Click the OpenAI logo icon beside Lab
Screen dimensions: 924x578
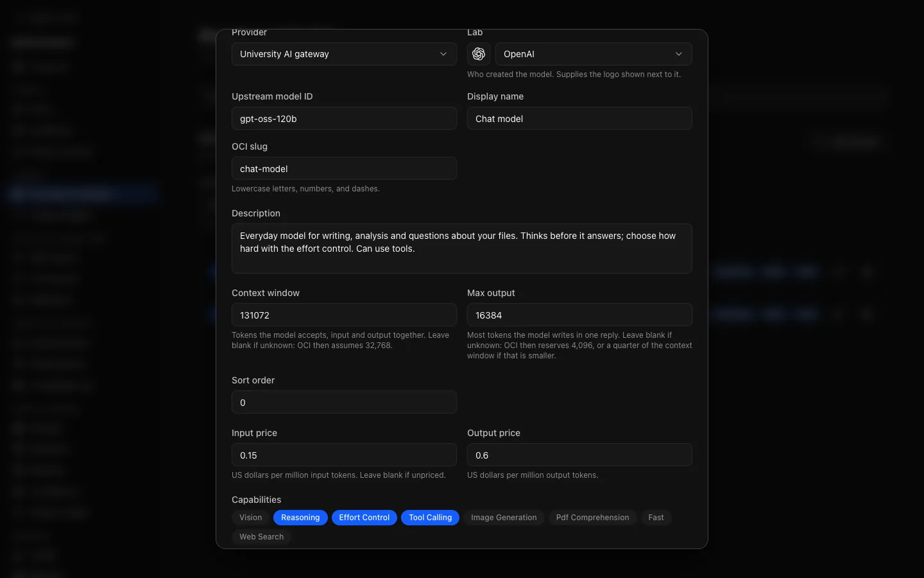[x=479, y=54]
